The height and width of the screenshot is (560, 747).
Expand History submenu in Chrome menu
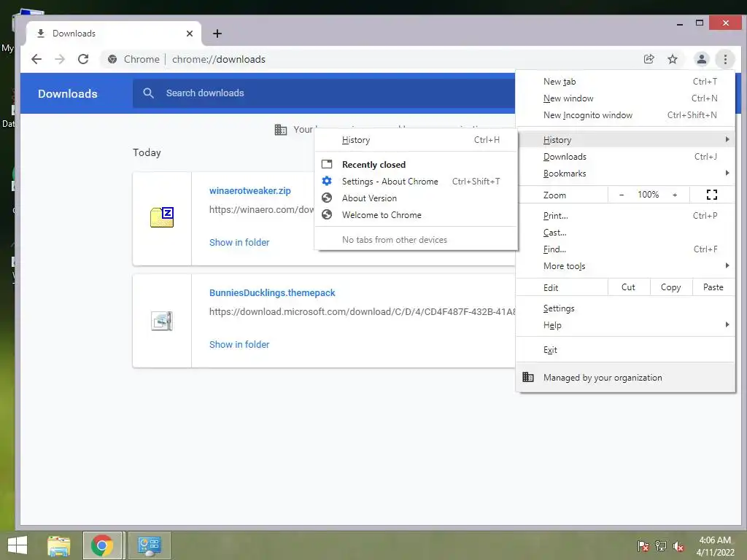pyautogui.click(x=625, y=139)
